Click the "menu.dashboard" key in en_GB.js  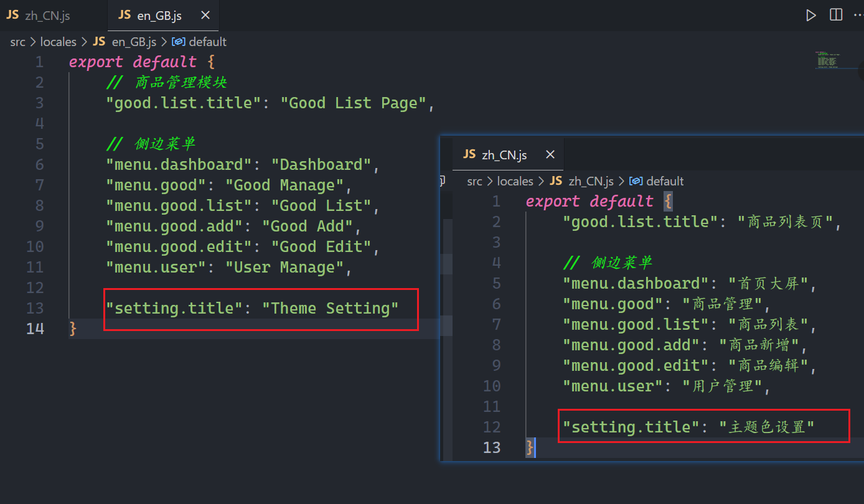tap(179, 164)
